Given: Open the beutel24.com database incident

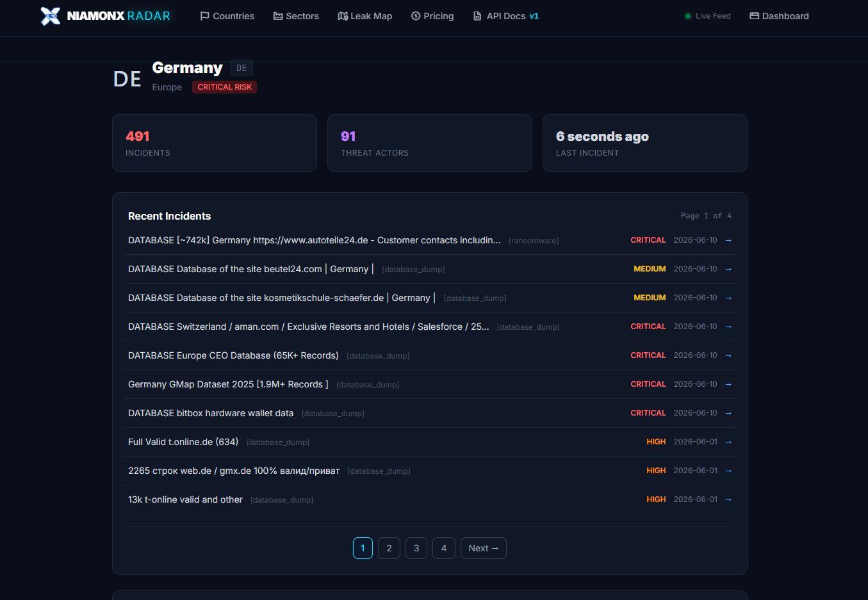Looking at the screenshot, I should (251, 269).
